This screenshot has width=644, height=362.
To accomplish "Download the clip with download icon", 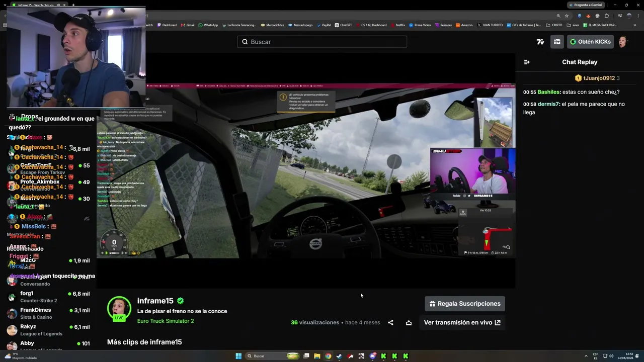I will point(409,323).
